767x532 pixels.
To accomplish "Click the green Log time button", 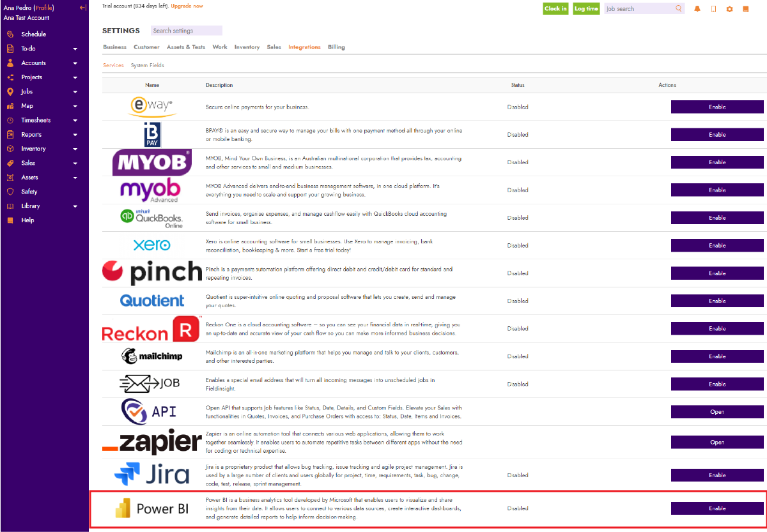I will tap(586, 8).
